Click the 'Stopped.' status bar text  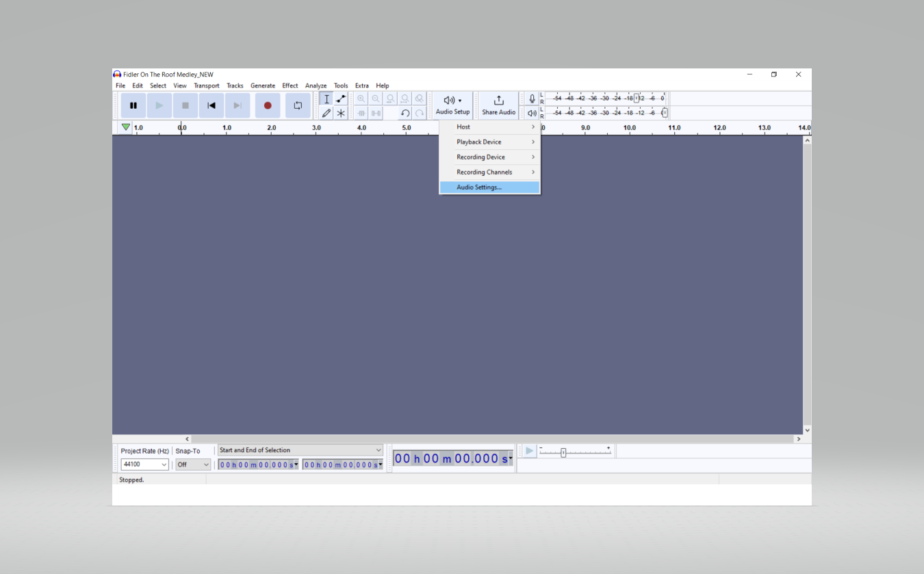pos(131,480)
